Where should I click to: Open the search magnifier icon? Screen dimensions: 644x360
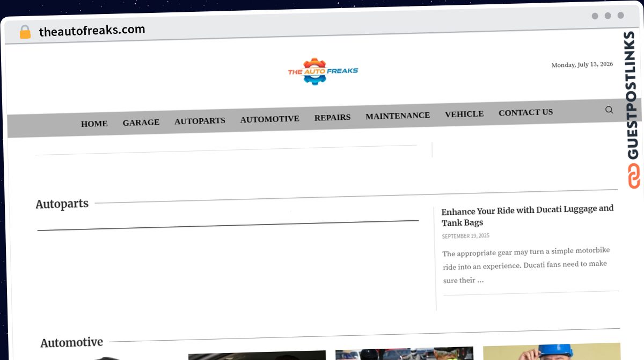click(609, 110)
